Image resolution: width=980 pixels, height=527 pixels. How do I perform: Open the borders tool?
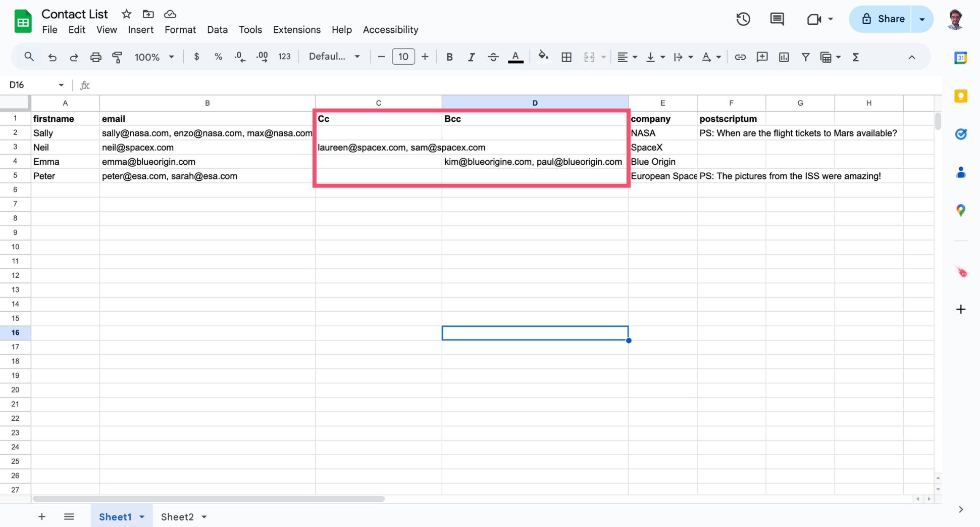(566, 57)
